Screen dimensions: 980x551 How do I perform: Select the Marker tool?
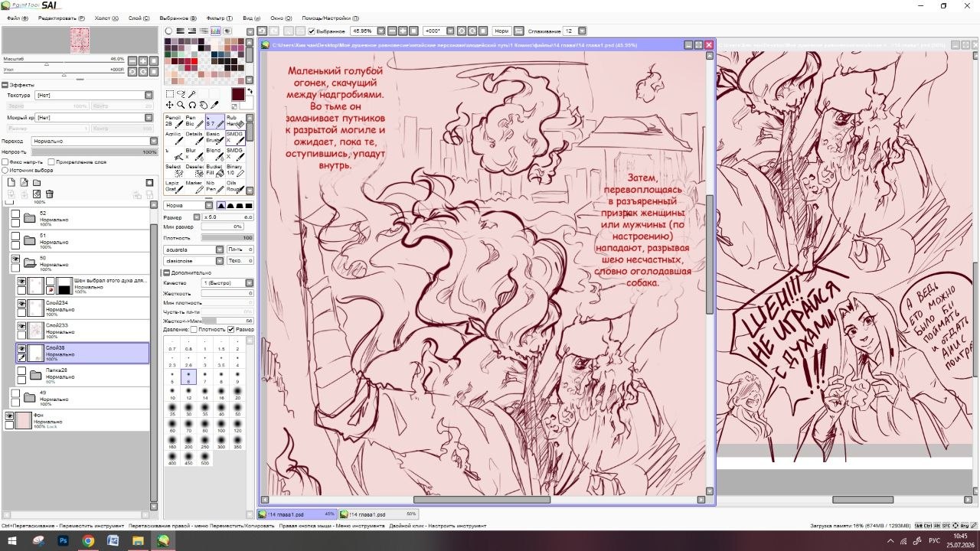[x=194, y=186]
